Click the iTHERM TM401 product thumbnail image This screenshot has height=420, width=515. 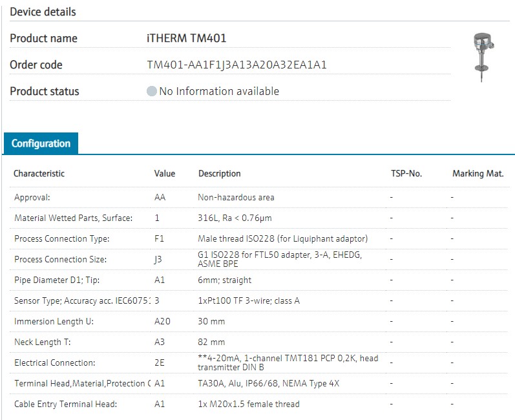[483, 57]
